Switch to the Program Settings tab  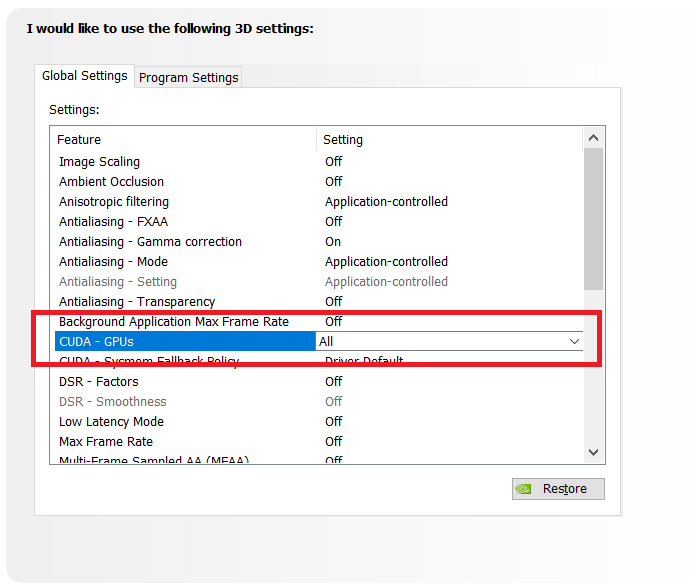coord(188,77)
